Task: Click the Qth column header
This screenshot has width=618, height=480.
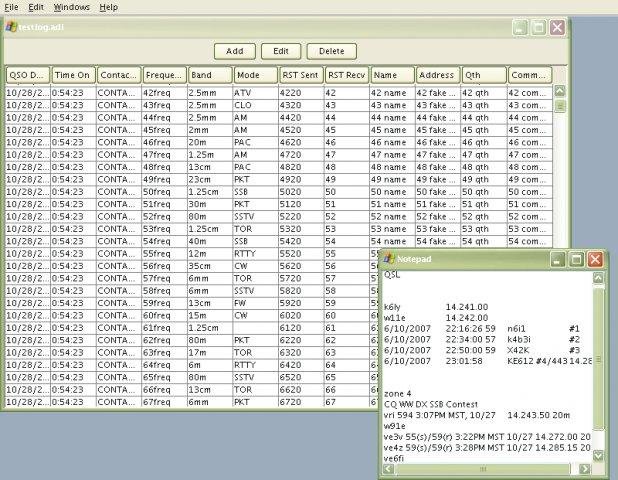Action: click(484, 75)
